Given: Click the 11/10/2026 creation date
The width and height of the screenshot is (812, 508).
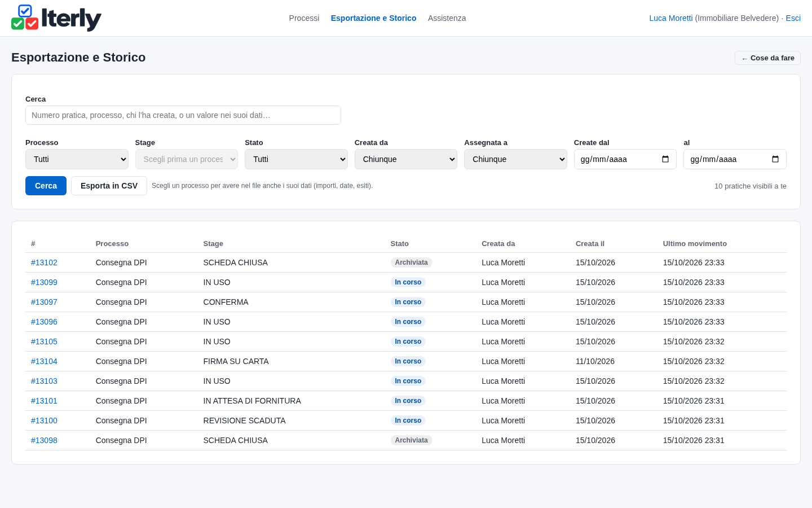Looking at the screenshot, I should click(x=595, y=361).
